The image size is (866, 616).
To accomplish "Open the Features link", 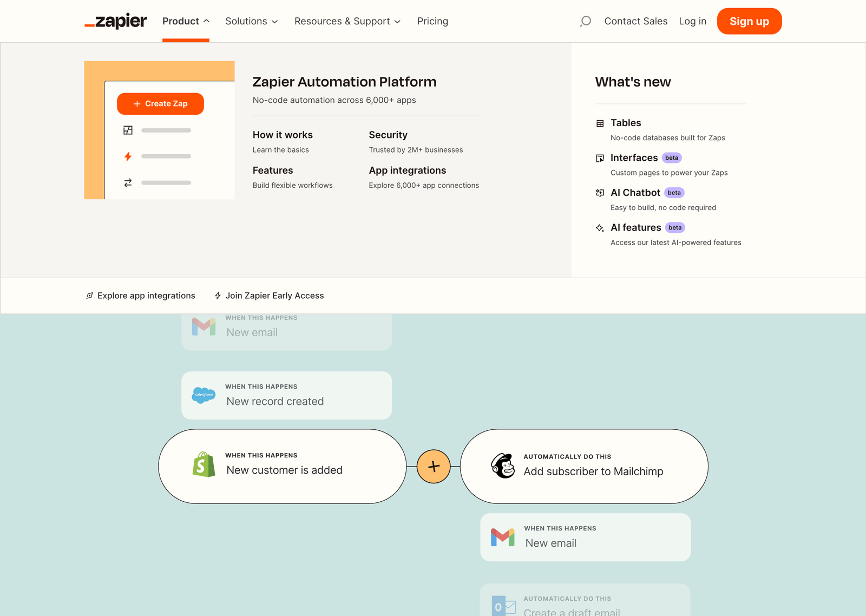I will pos(273,170).
